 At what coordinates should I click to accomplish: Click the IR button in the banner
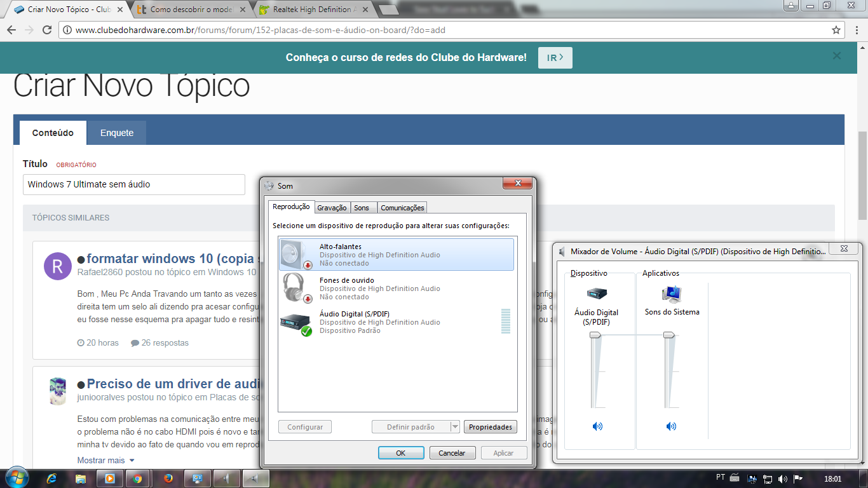555,58
